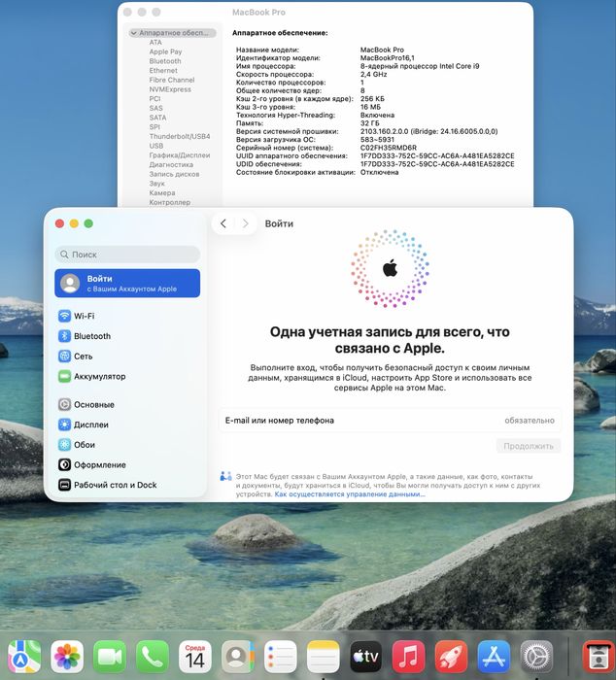Image resolution: width=616 pixels, height=680 pixels.
Task: Click serial number C02FH35RMD6R value
Action: 389,148
